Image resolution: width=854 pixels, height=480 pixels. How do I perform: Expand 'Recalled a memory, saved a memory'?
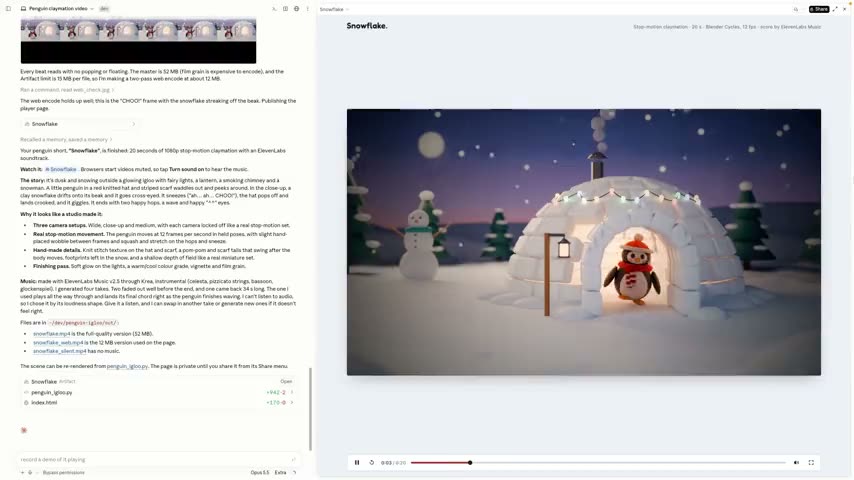coord(66,139)
